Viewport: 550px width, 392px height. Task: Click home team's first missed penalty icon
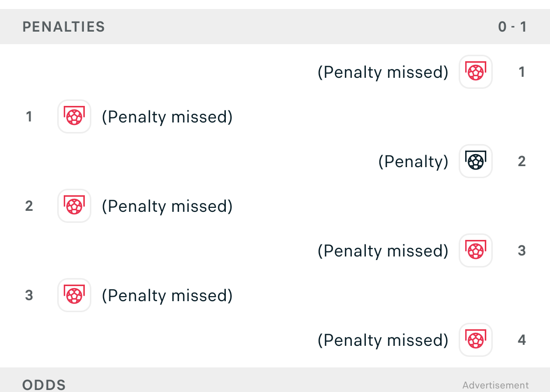click(74, 116)
